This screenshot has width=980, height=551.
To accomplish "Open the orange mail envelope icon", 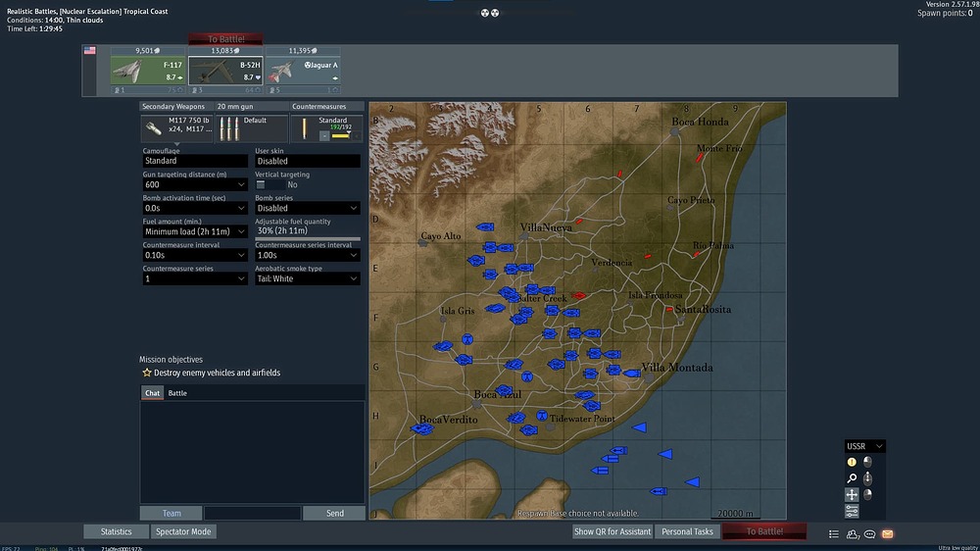I will point(888,534).
